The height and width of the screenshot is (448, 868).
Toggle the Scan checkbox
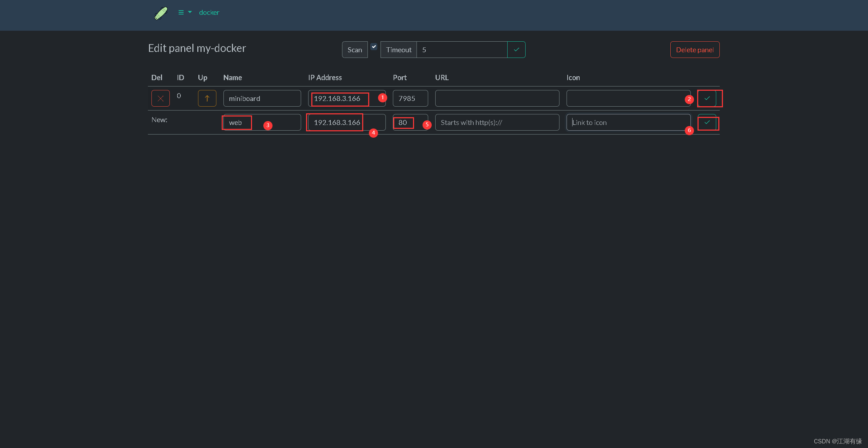pyautogui.click(x=374, y=46)
